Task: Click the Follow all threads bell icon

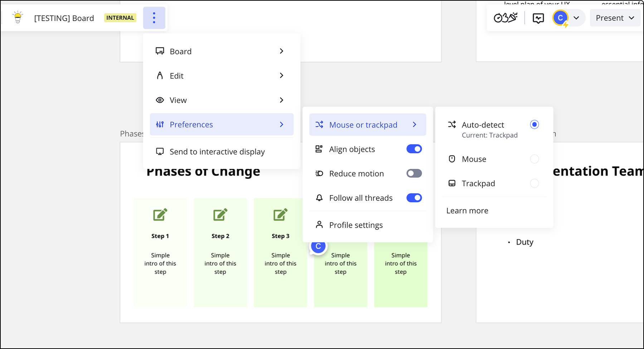Action: (319, 198)
